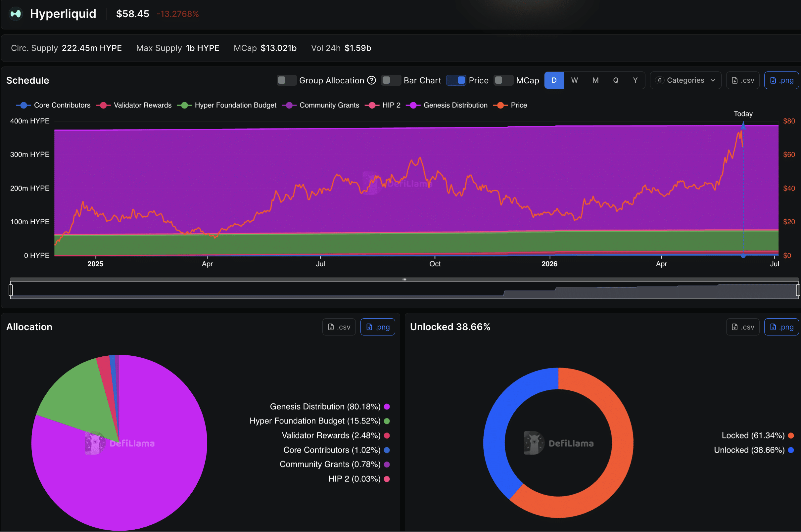Viewport: 801px width, 532px height.
Task: Click the Locked (61.34%) orange swatch
Action: 791,436
